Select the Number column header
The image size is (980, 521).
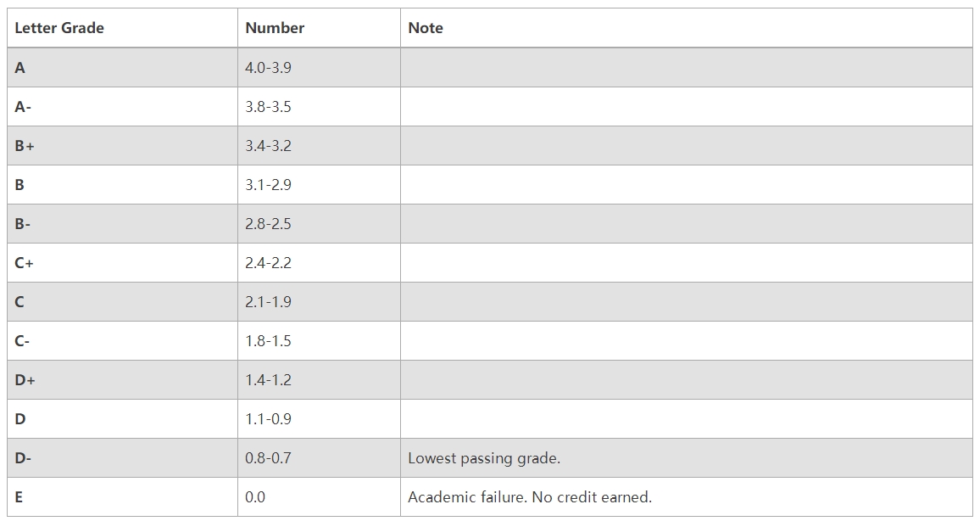(x=275, y=28)
